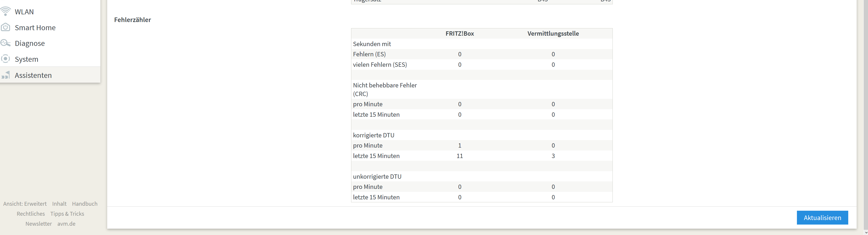Click 'letzte 15 Minuten' under unkorrigierte DTU
The height and width of the screenshot is (235, 868).
coord(376,197)
